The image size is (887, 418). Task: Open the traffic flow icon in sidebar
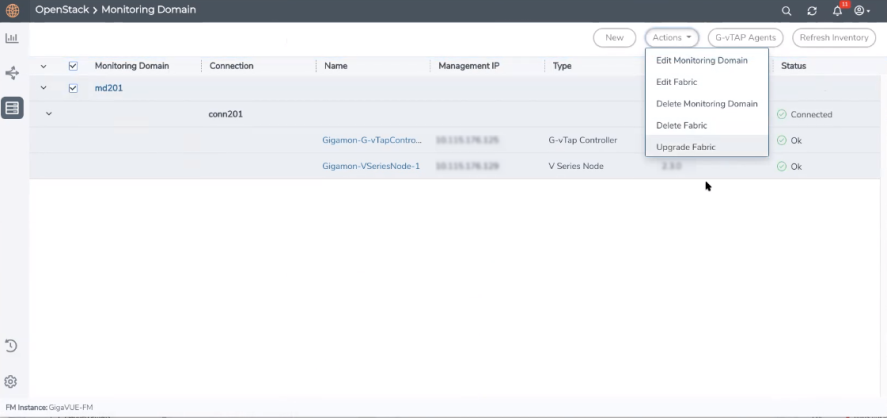point(12,73)
